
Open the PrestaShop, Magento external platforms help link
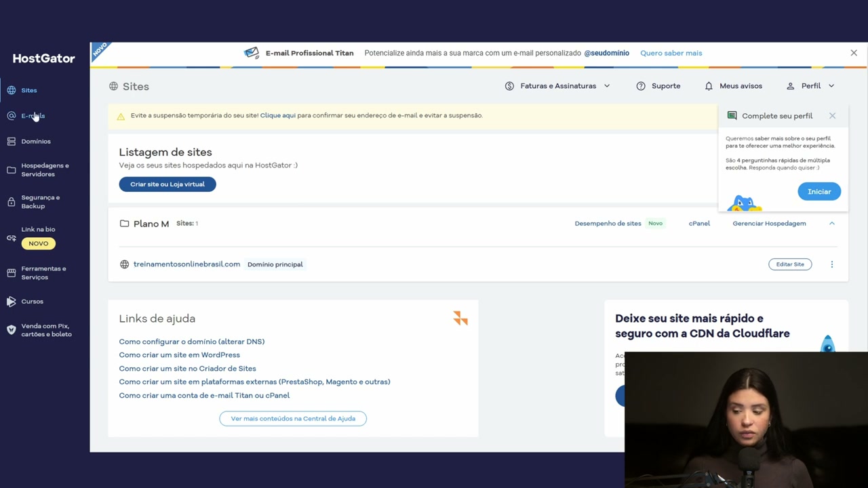coord(255,382)
